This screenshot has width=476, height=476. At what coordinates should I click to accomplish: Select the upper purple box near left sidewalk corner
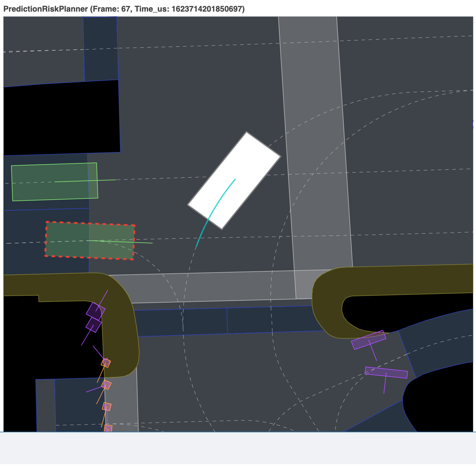click(96, 311)
